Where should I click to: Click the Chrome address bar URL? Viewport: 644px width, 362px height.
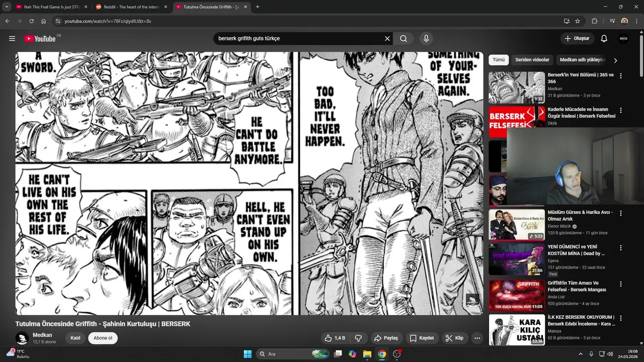point(108,21)
